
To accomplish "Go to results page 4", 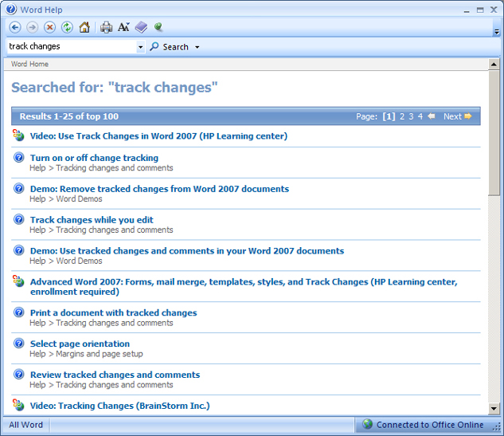I will [420, 116].
